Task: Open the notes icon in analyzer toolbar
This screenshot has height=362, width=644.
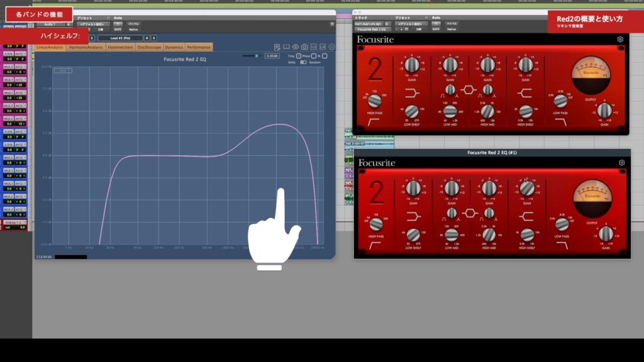Action: [277, 47]
